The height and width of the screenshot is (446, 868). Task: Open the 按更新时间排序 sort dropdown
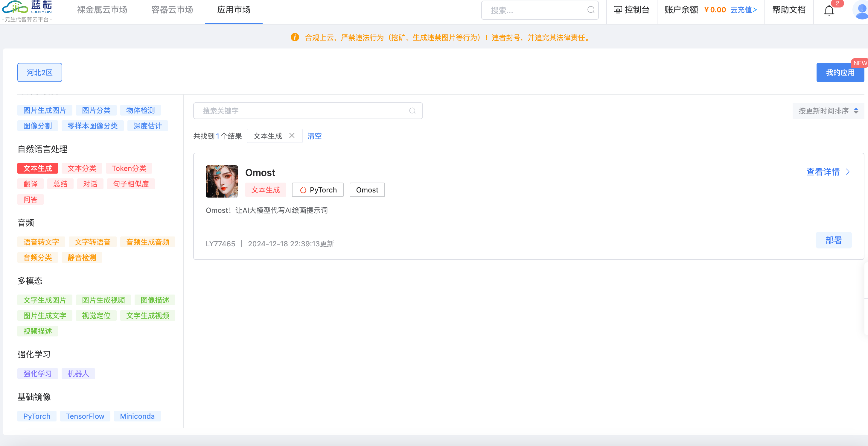(828, 111)
